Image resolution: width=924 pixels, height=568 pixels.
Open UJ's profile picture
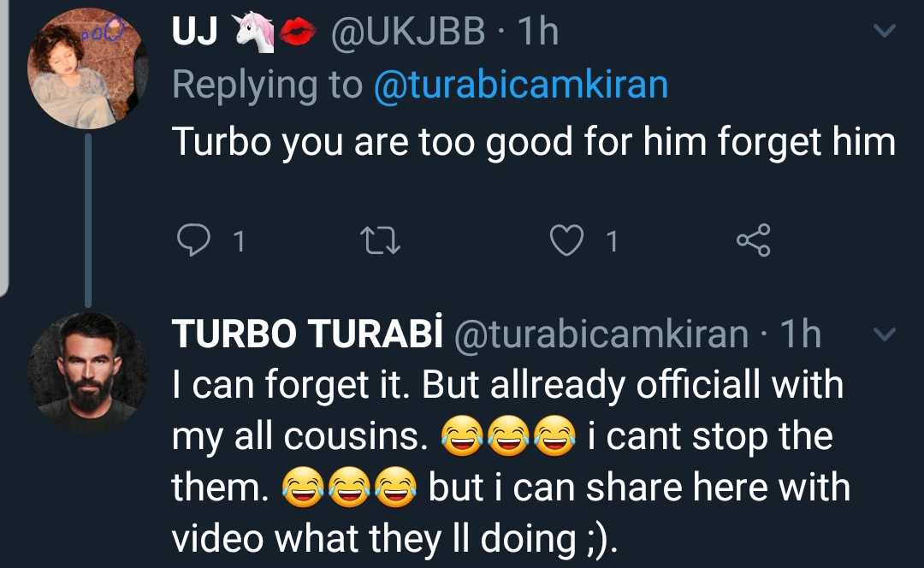click(x=87, y=68)
